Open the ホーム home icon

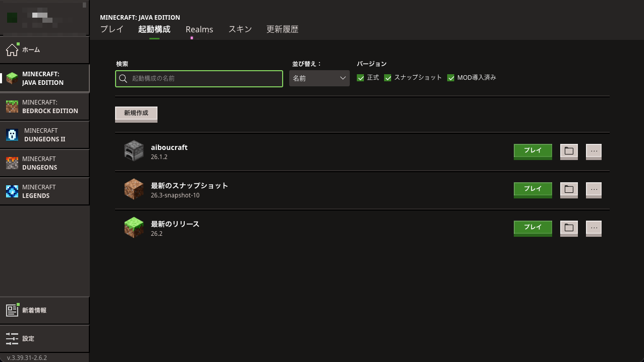pyautogui.click(x=12, y=50)
